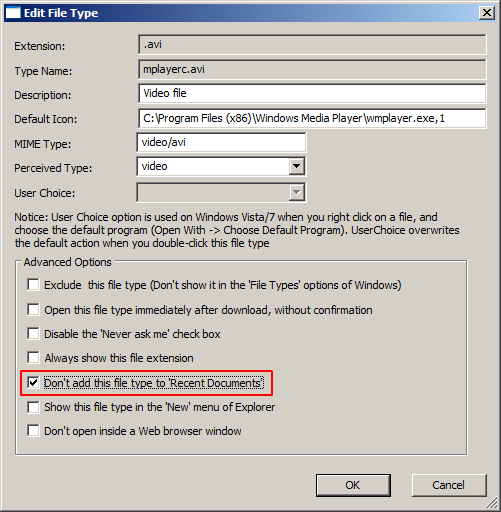
Task: Enable Open immediately after download checkbox
Action: 33,309
